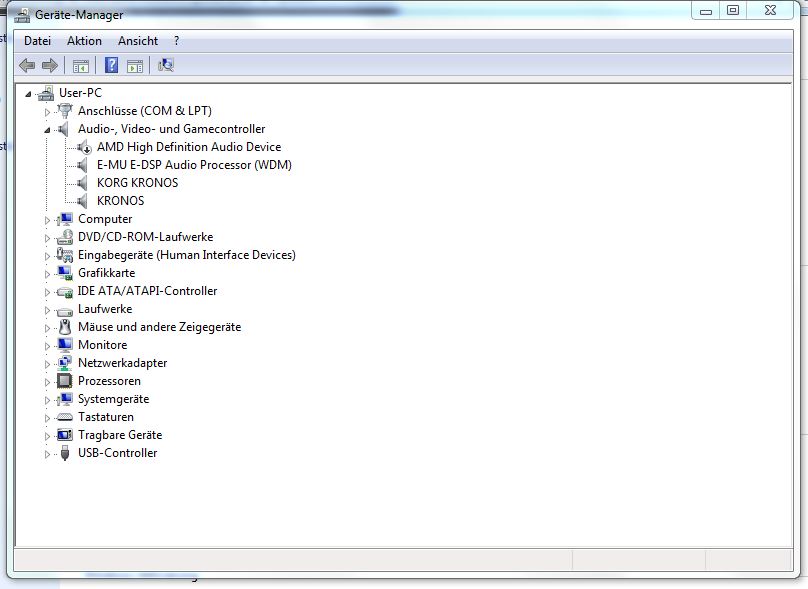Select the KORG KRONOS device
This screenshot has width=808, height=589.
click(137, 183)
